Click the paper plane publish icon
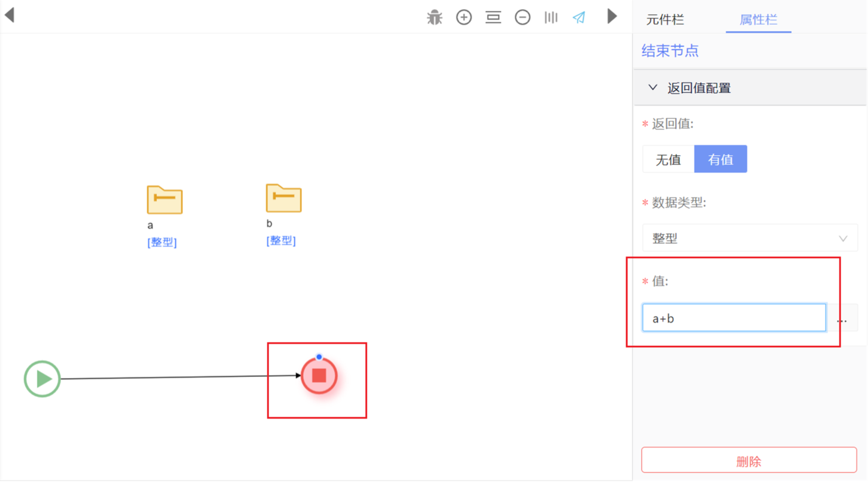Screen dimensions: 868x486 click(x=579, y=17)
